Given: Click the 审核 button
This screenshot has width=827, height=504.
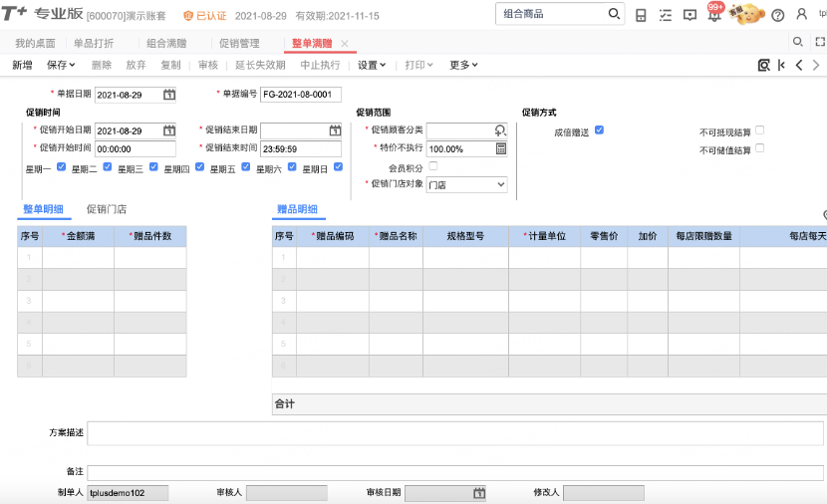Looking at the screenshot, I should (x=208, y=65).
